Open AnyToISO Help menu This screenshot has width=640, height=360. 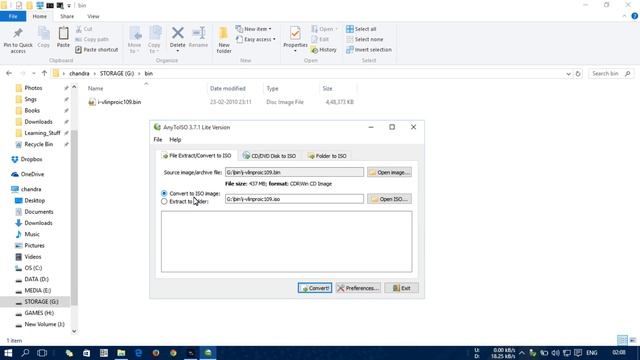(175, 140)
